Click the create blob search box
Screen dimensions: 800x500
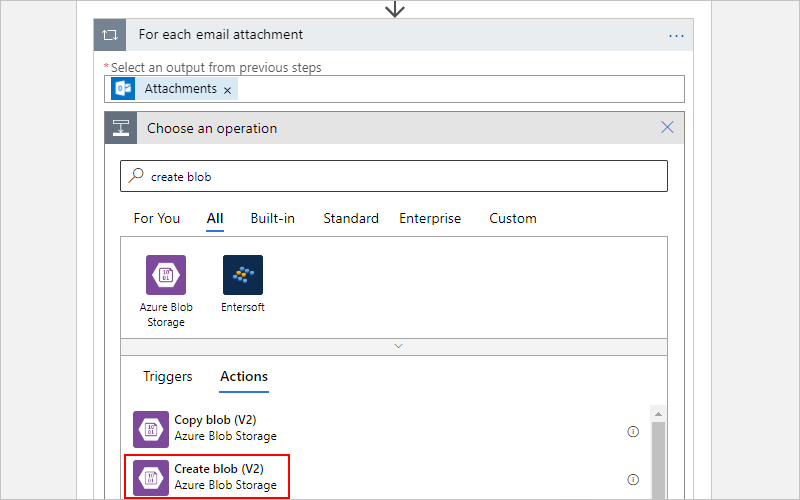[394, 177]
